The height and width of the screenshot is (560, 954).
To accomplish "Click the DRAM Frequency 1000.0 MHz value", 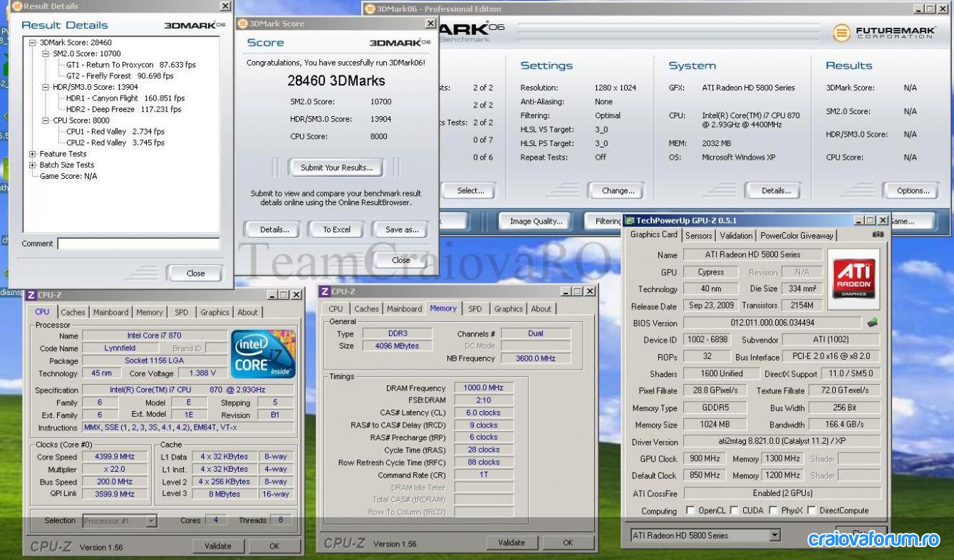I will tap(484, 388).
